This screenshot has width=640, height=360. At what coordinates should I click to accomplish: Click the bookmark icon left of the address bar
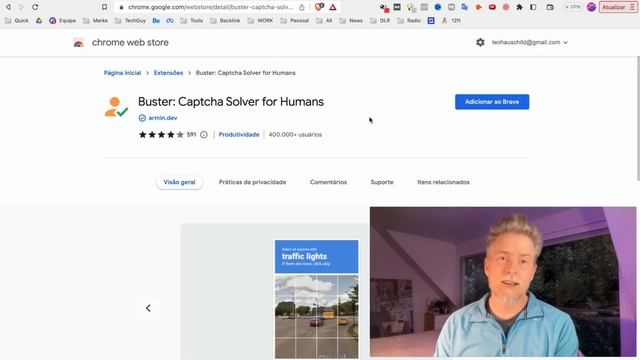[x=104, y=7]
